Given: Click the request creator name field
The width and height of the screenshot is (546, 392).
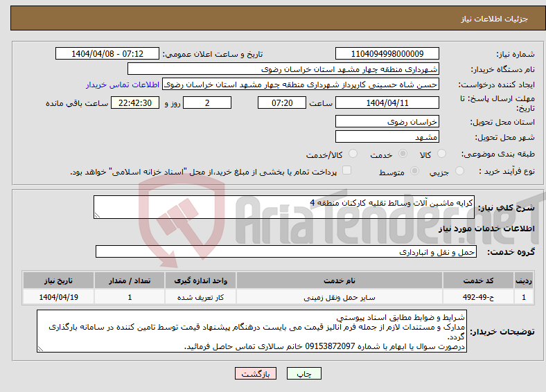Looking at the screenshot, I should pos(301,84).
